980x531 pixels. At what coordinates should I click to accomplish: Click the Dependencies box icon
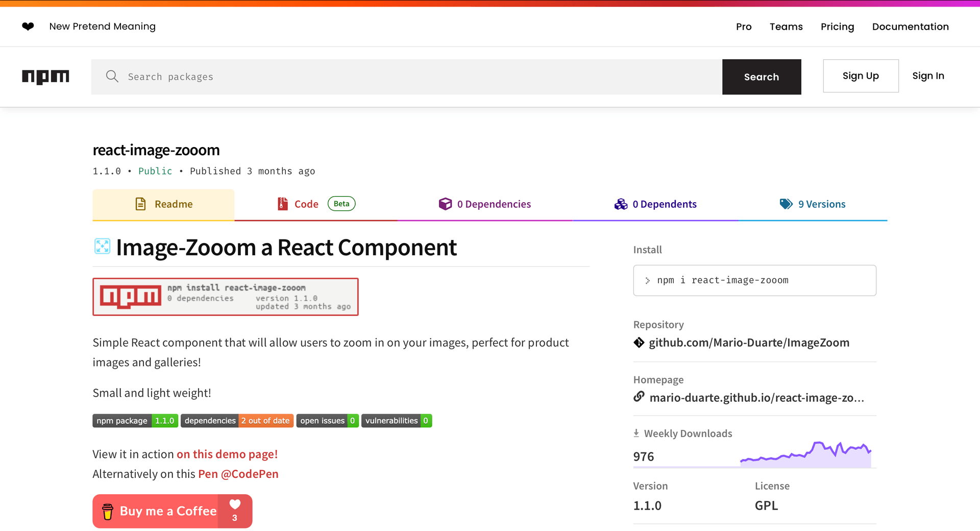click(x=445, y=204)
